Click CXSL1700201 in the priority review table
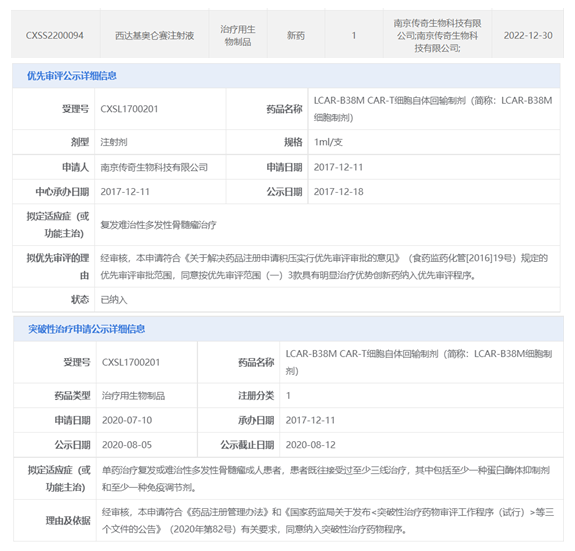 129,109
